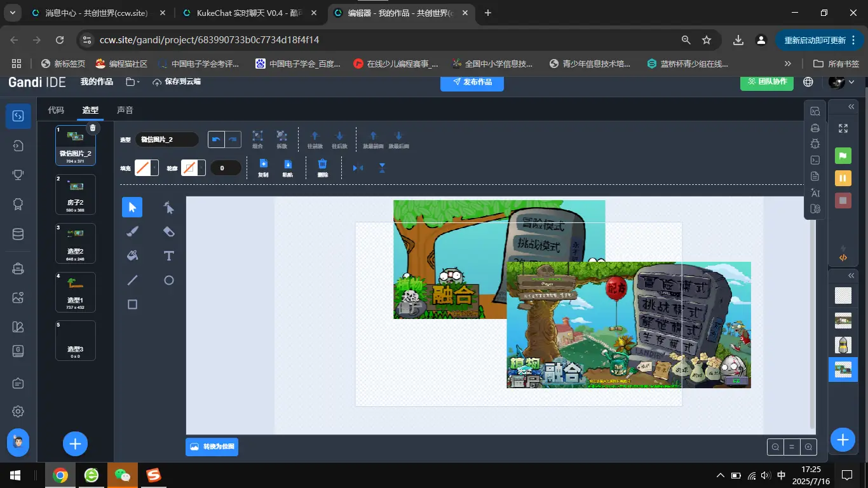Open the document notes icon
This screenshot has width=868, height=488.
pyautogui.click(x=815, y=176)
